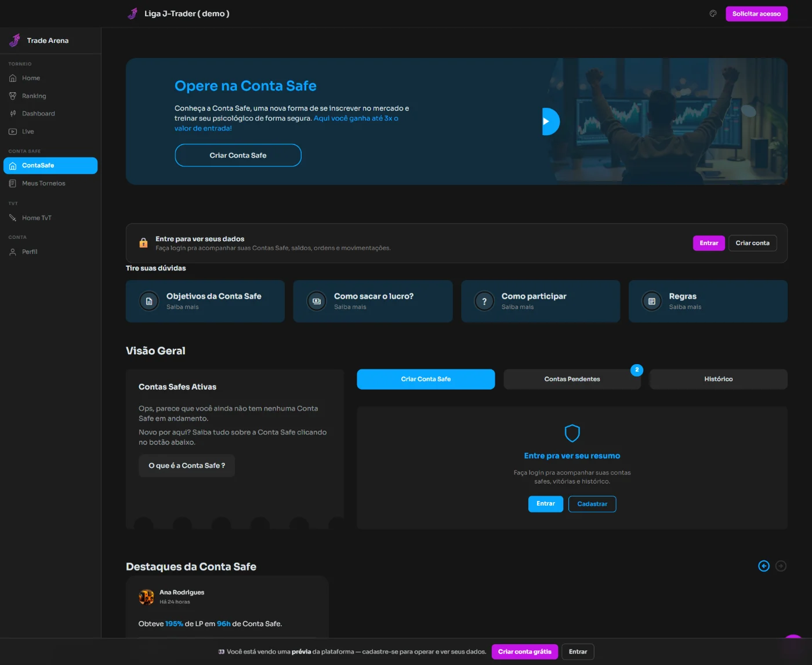Switch to Contas Pendentes tab

pos(572,379)
